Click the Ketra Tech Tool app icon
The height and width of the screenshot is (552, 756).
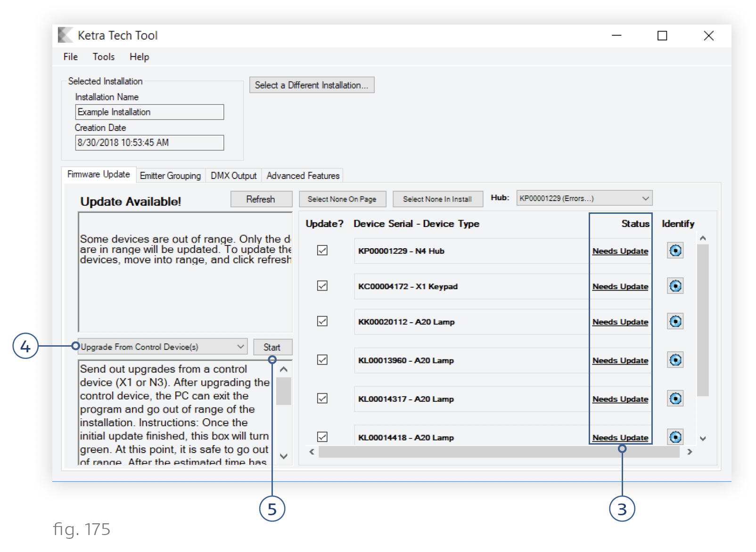point(65,35)
